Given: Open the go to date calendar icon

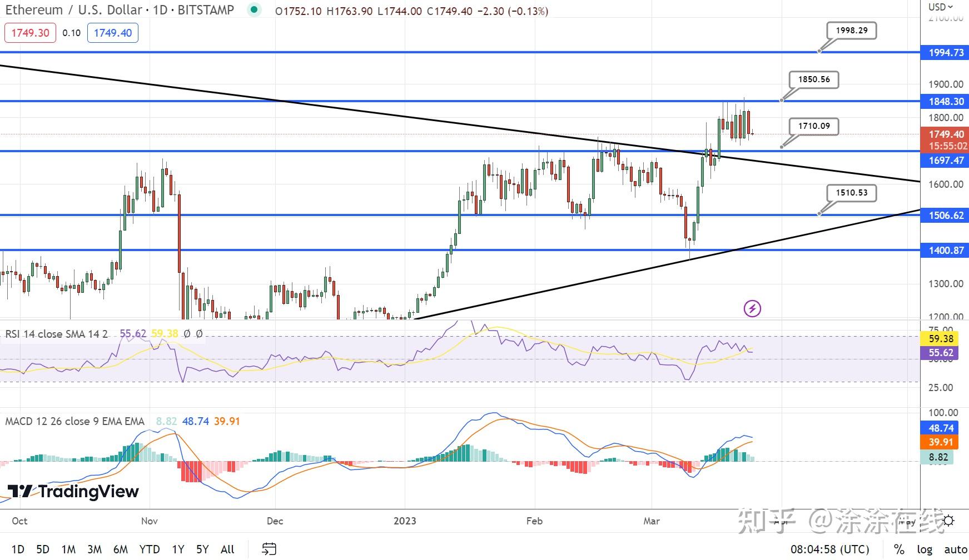Looking at the screenshot, I should [x=269, y=549].
